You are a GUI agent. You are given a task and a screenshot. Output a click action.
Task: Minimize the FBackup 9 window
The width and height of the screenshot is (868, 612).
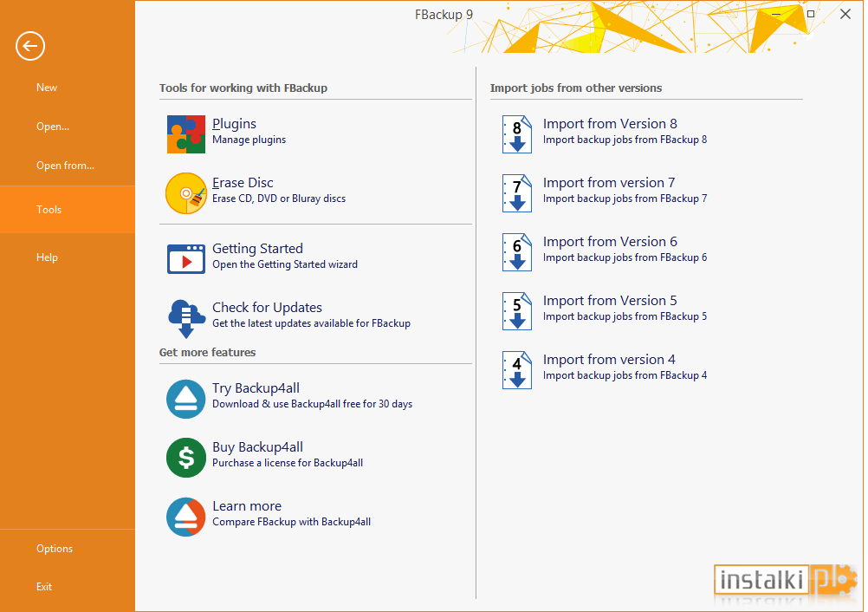point(777,14)
